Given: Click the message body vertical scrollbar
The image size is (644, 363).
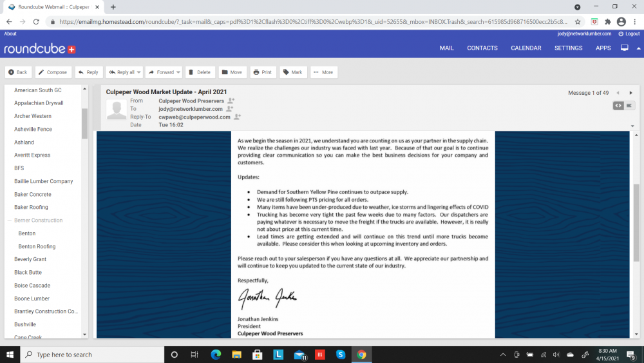Looking at the screenshot, I should [x=635, y=226].
